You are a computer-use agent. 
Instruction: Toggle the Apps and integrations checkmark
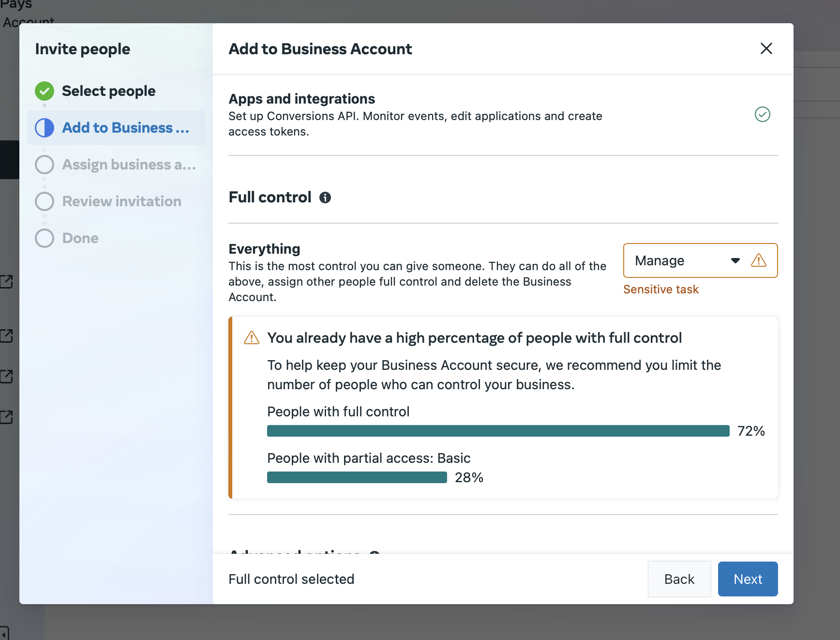762,114
